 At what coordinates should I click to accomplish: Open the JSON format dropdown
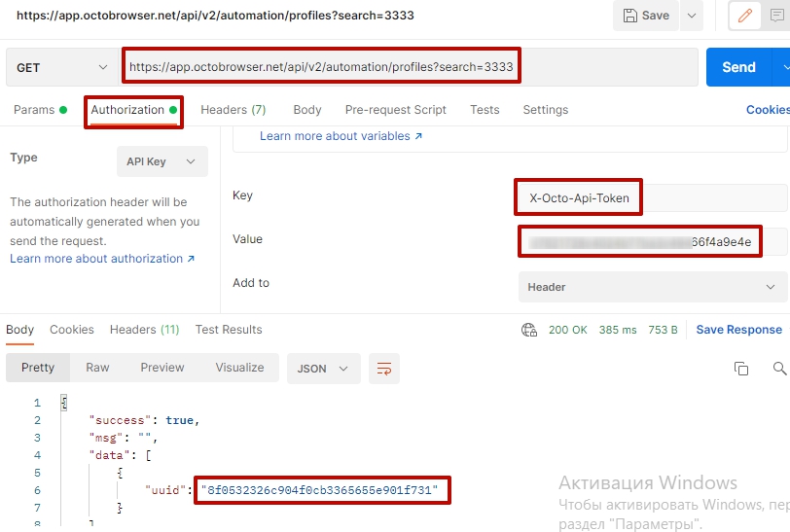[x=323, y=369]
